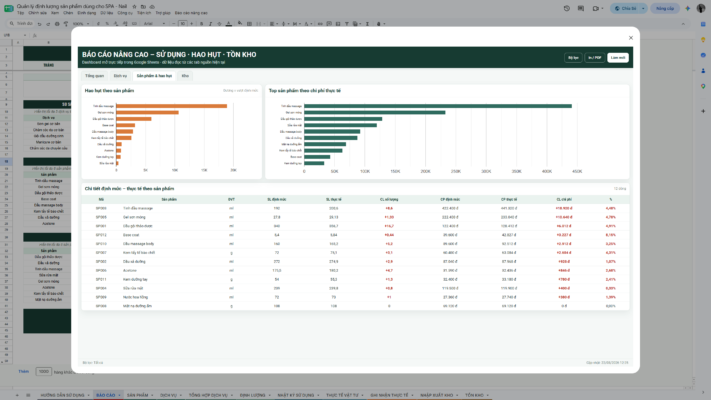Viewport: 711px width, 400px height.
Task: Switch to the Kho tab
Action: click(185, 76)
